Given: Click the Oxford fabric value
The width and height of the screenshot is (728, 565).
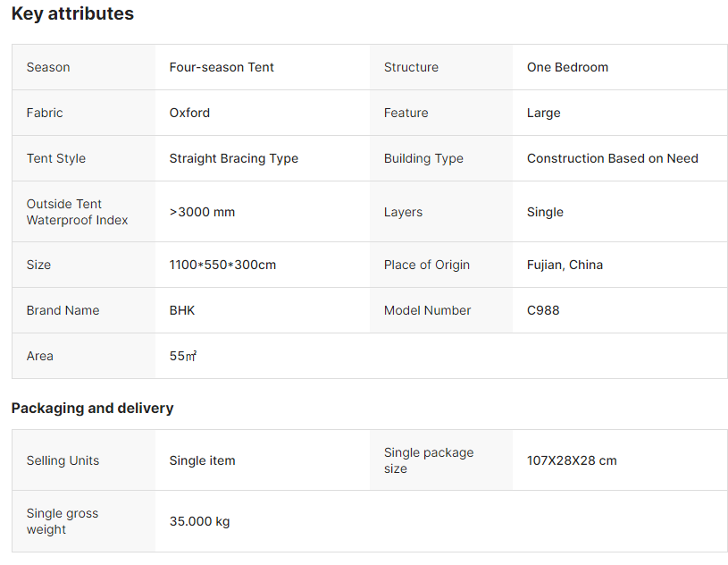Looking at the screenshot, I should coord(189,113).
